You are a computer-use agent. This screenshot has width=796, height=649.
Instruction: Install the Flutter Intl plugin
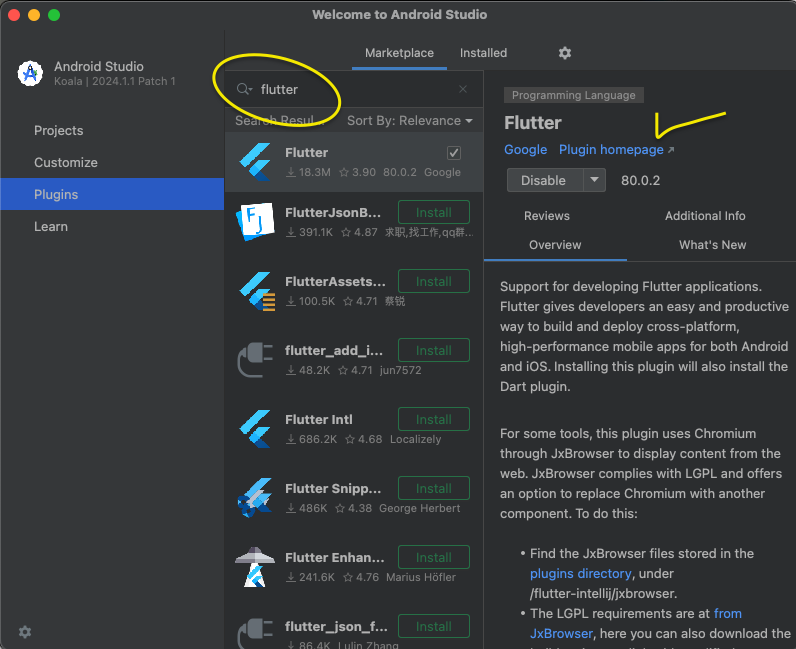[x=434, y=419]
